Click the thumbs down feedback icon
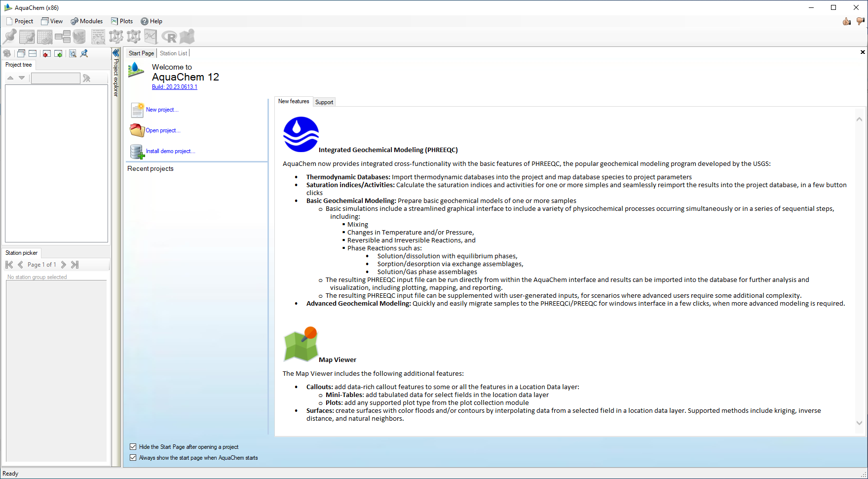This screenshot has width=868, height=479. click(861, 21)
